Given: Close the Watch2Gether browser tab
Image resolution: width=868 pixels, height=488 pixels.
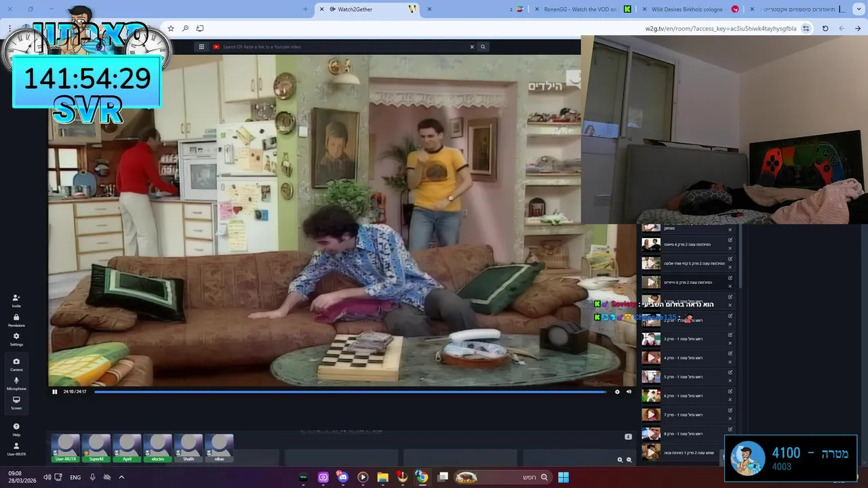Looking at the screenshot, I should pyautogui.click(x=321, y=9).
